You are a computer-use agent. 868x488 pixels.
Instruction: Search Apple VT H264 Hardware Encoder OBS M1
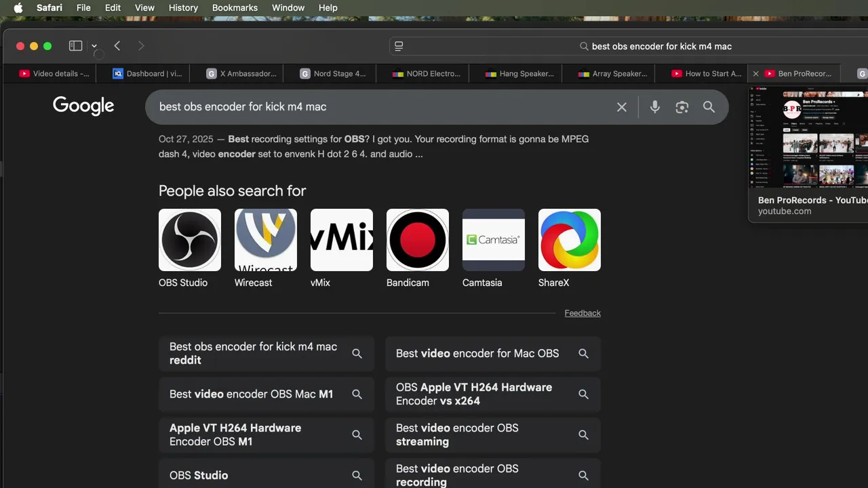coord(267,435)
